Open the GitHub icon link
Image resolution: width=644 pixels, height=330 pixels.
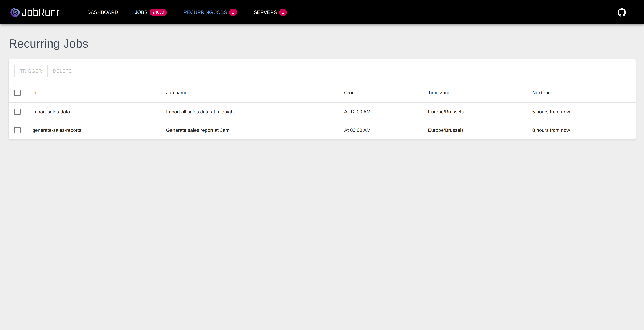622,12
